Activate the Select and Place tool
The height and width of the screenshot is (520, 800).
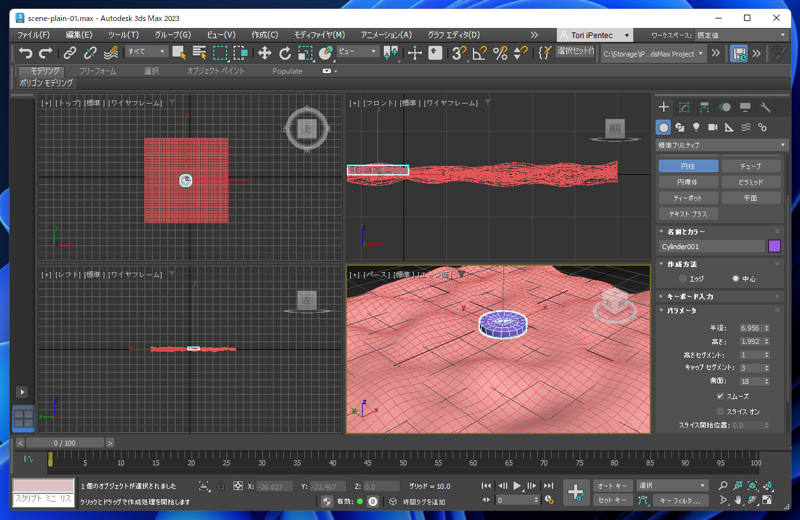326,53
